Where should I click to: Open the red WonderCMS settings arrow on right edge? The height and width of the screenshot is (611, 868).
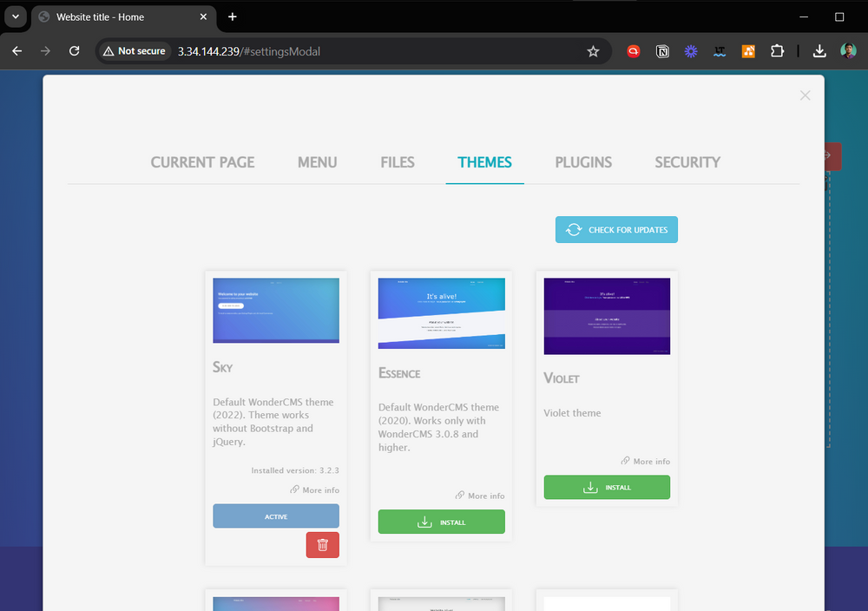coord(832,156)
